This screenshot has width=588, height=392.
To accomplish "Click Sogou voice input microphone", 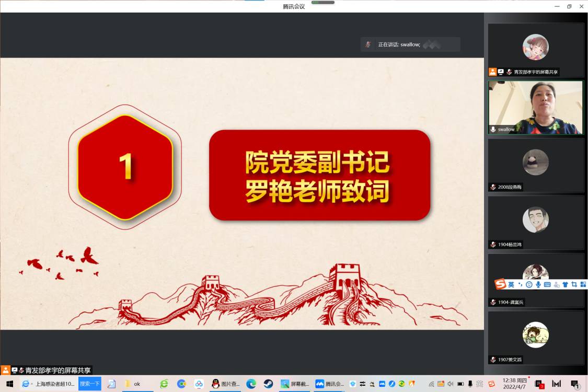I will (538, 284).
